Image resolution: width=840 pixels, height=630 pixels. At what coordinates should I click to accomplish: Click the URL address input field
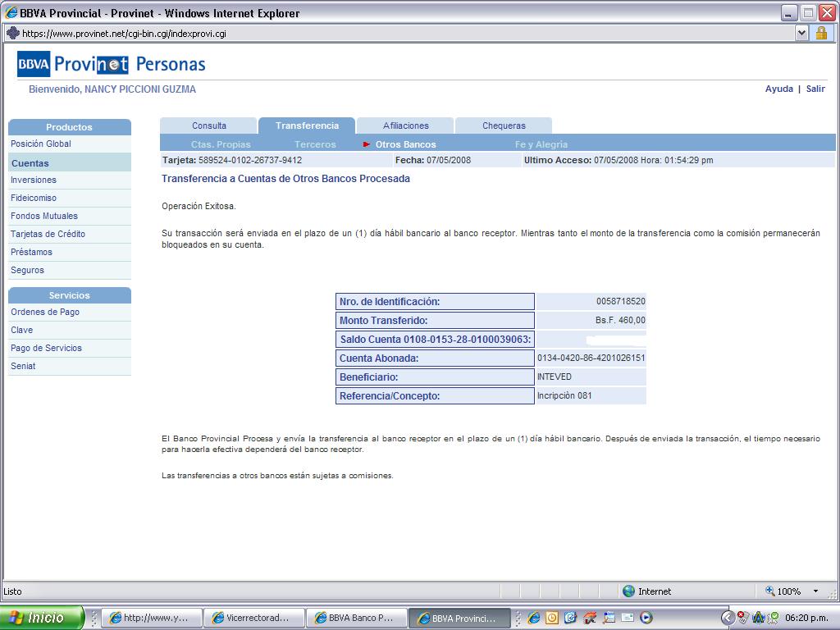402,34
